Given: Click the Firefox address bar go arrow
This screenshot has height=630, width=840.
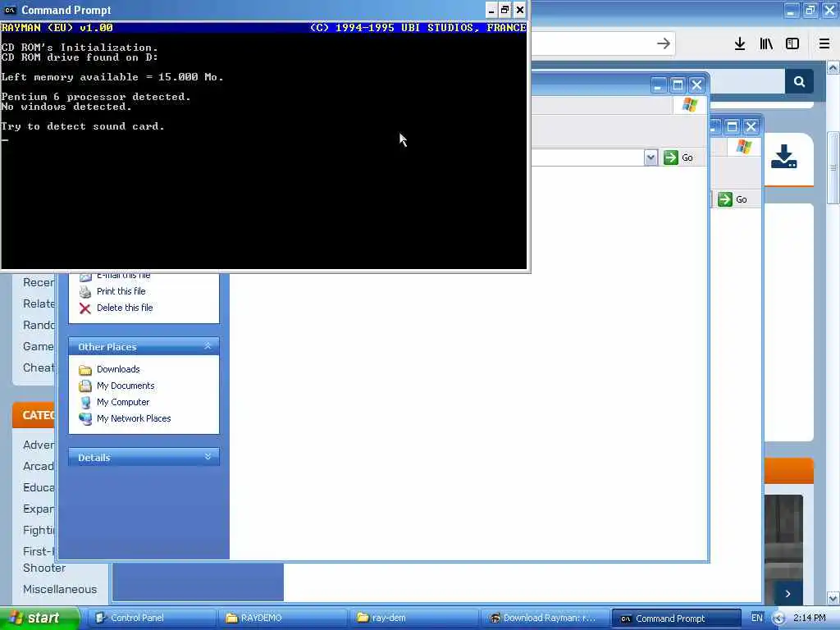Looking at the screenshot, I should (663, 43).
